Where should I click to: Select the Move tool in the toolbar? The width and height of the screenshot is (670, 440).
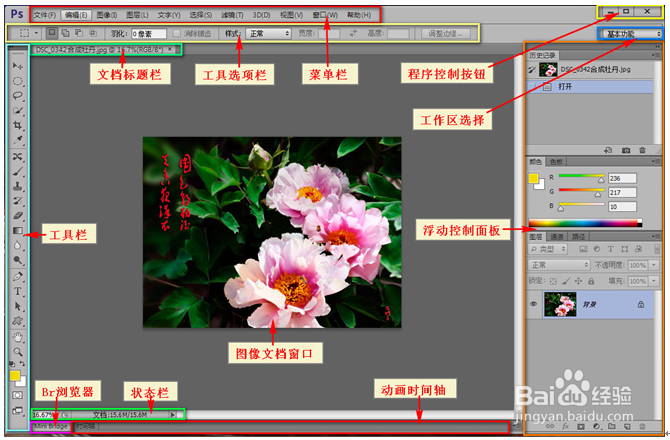point(18,66)
